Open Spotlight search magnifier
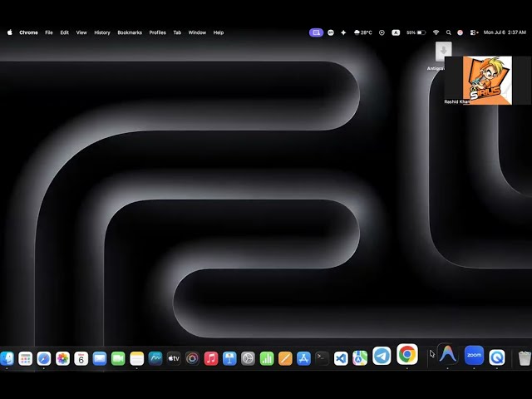The height and width of the screenshot is (399, 532). pyautogui.click(x=449, y=32)
